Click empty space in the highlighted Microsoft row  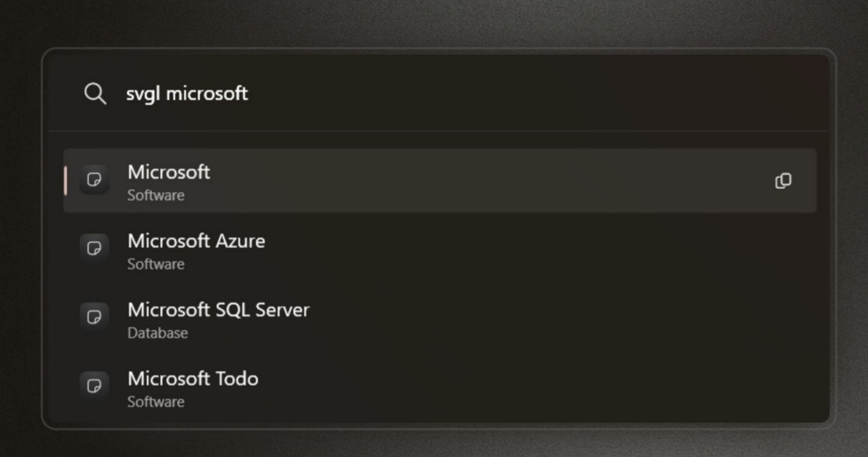click(x=482, y=181)
